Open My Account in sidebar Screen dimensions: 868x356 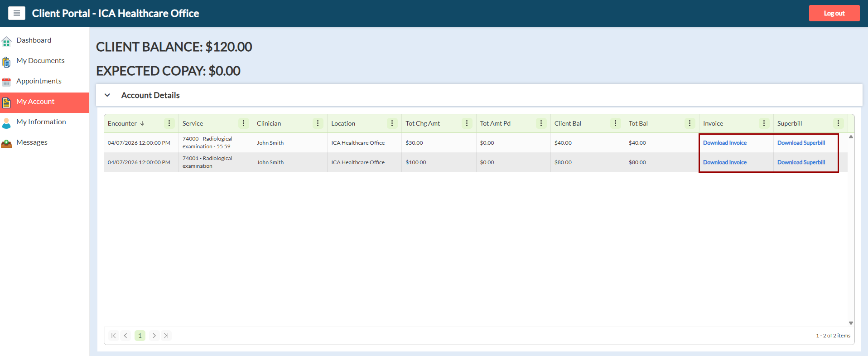pyautogui.click(x=35, y=102)
